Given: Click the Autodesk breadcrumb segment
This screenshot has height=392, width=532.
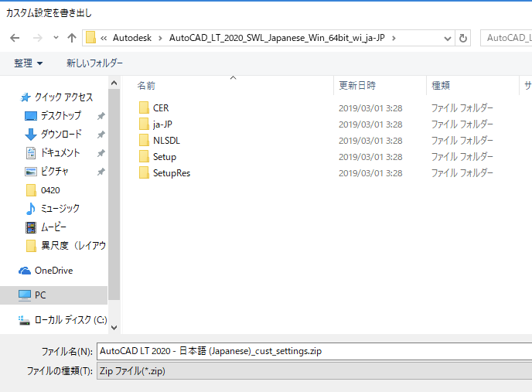Looking at the screenshot, I should (132, 38).
